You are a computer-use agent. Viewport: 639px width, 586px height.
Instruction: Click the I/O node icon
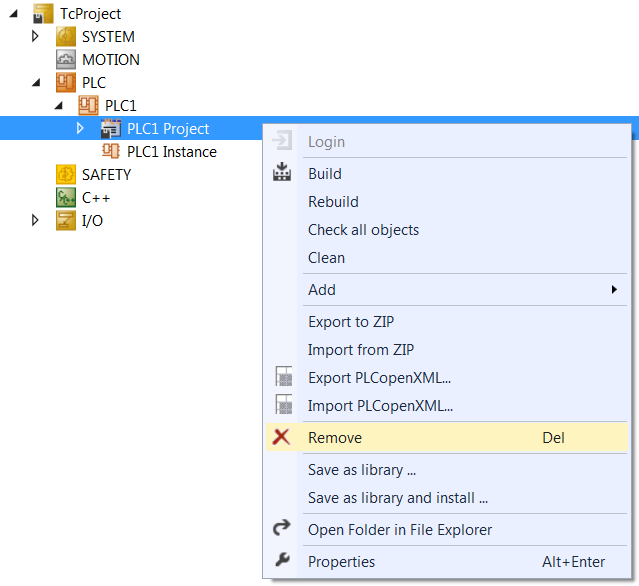[66, 220]
